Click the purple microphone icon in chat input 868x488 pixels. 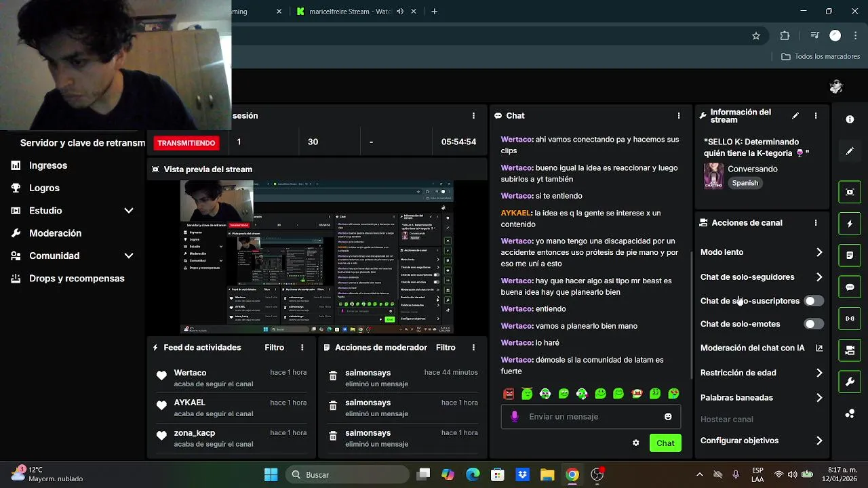pos(515,417)
